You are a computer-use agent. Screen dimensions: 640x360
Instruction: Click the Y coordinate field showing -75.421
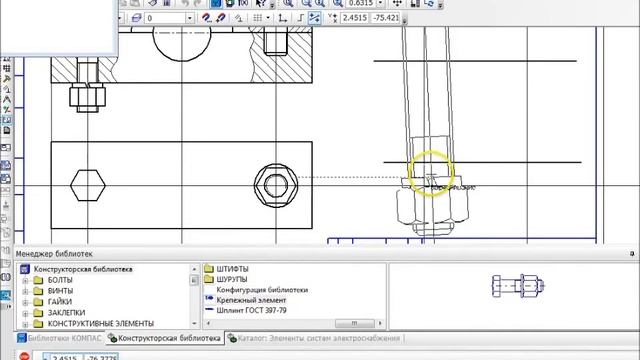coord(385,18)
